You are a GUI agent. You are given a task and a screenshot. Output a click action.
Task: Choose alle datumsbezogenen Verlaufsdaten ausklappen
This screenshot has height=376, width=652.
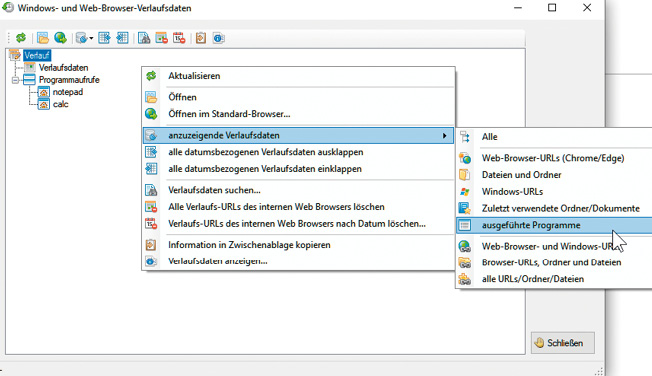point(298,152)
